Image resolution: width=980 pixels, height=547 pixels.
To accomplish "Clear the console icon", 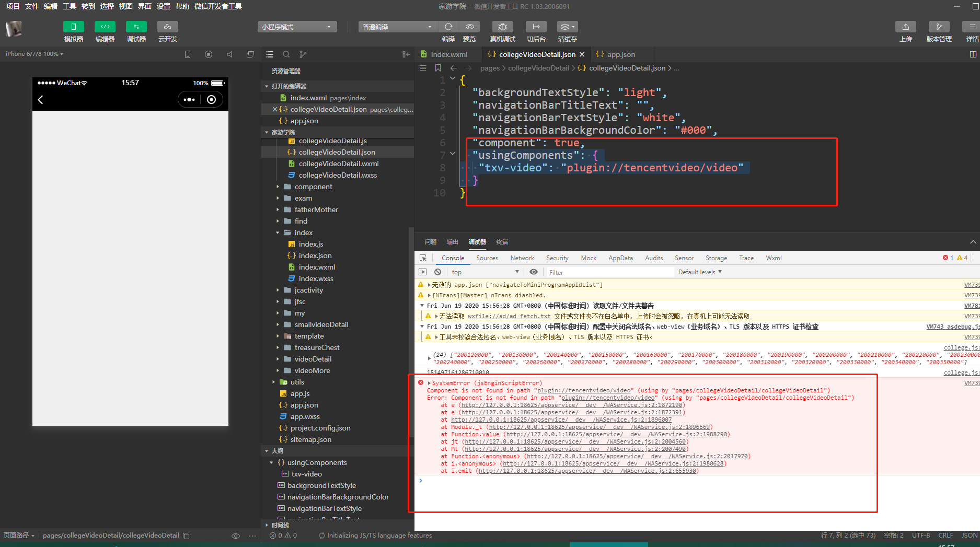I will tap(438, 272).
